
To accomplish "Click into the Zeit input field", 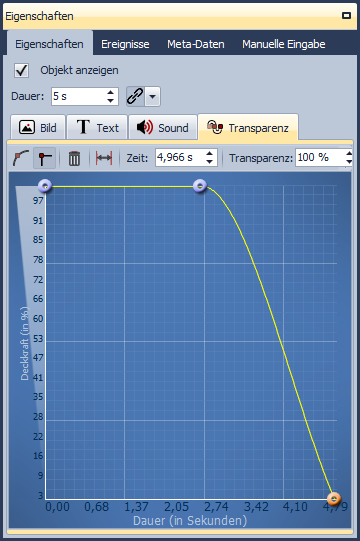I will click(180, 158).
